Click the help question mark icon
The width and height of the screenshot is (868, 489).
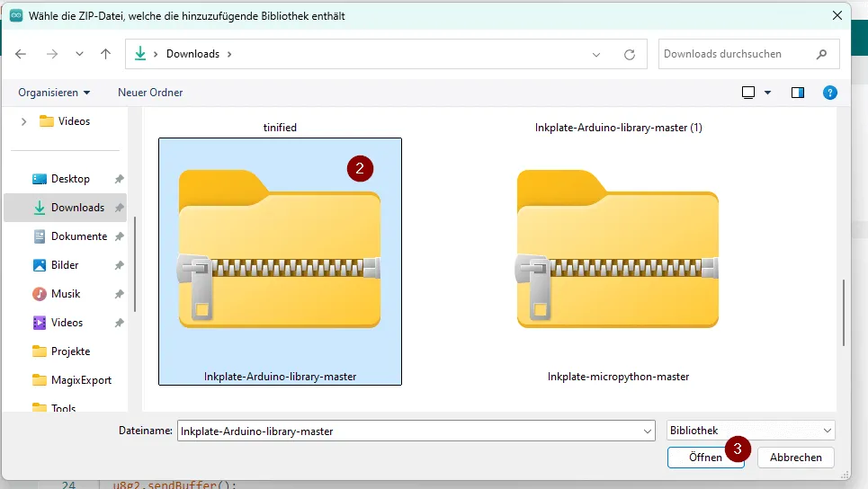coord(830,93)
